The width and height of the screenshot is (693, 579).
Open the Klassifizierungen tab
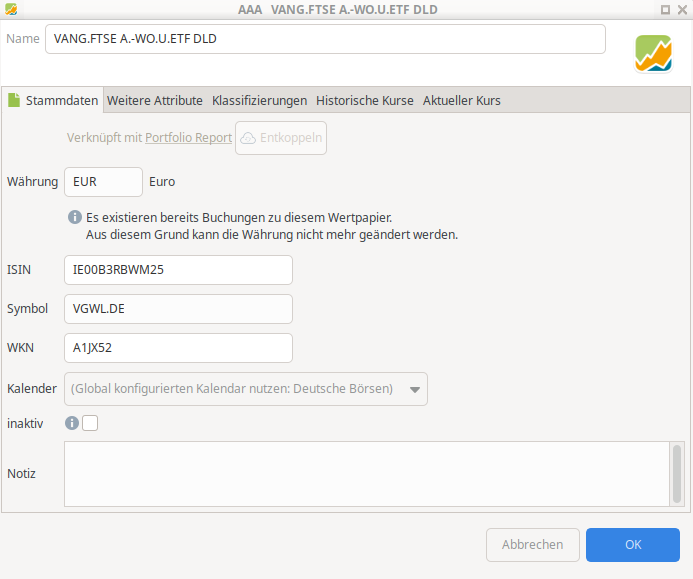pyautogui.click(x=259, y=100)
